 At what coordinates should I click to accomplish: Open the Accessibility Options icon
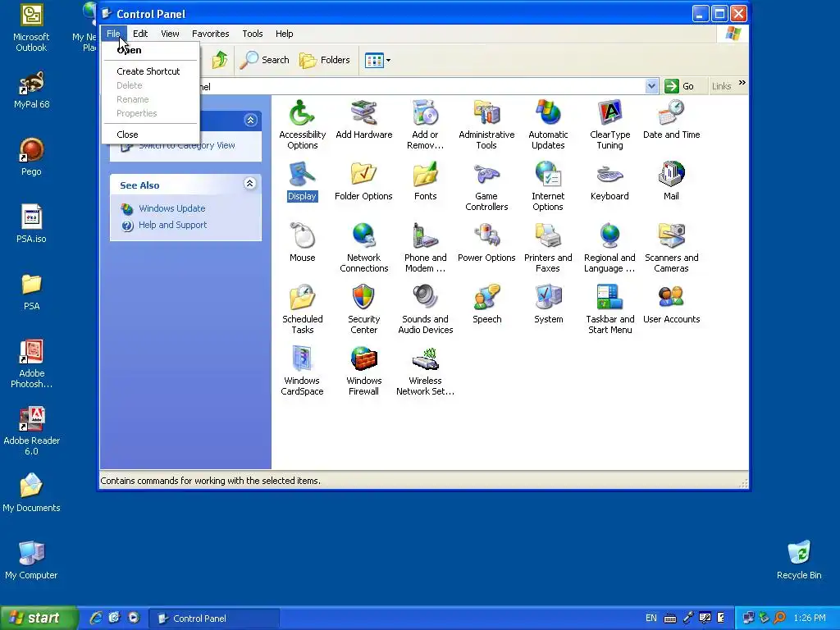pos(302,125)
